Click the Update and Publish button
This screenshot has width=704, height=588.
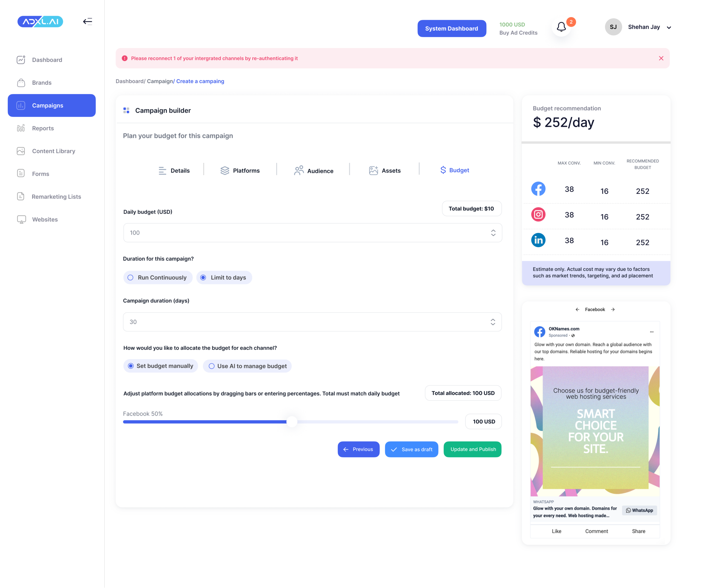[x=472, y=449]
